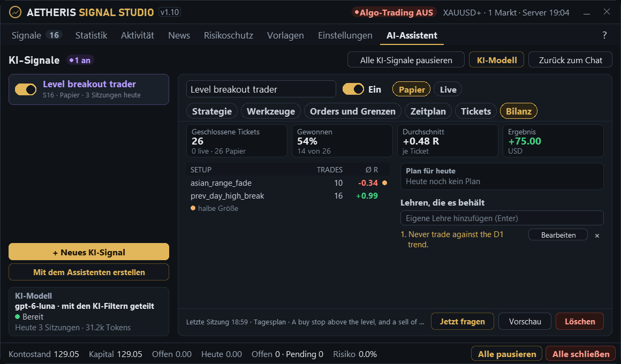Screen dimensions: 621x364
Task: Open the Aktivität tab
Action: coord(138,35)
